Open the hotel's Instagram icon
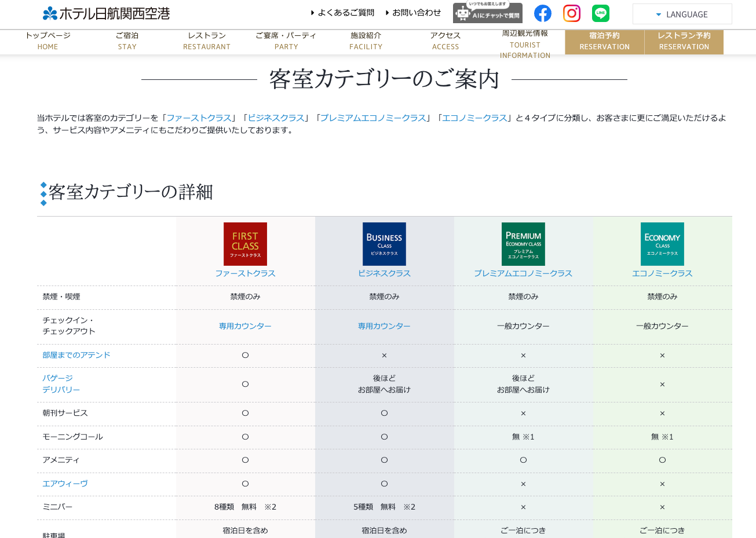The height and width of the screenshot is (538, 756). point(571,13)
